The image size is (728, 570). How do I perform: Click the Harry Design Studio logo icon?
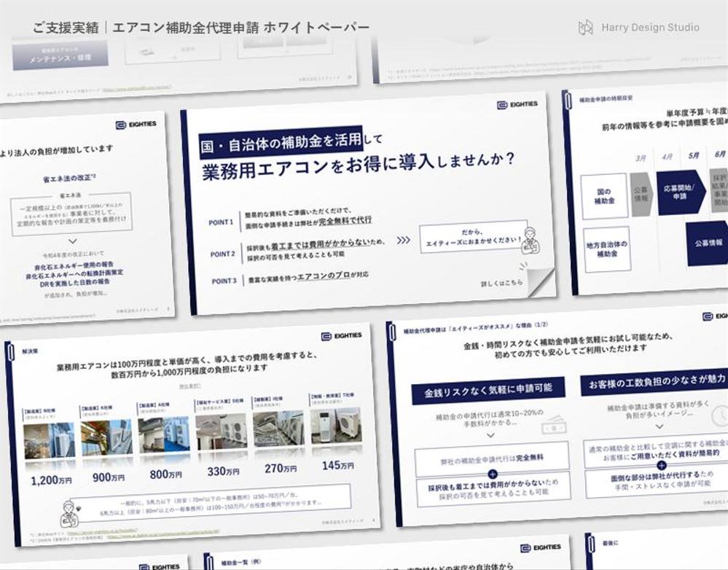[x=585, y=28]
